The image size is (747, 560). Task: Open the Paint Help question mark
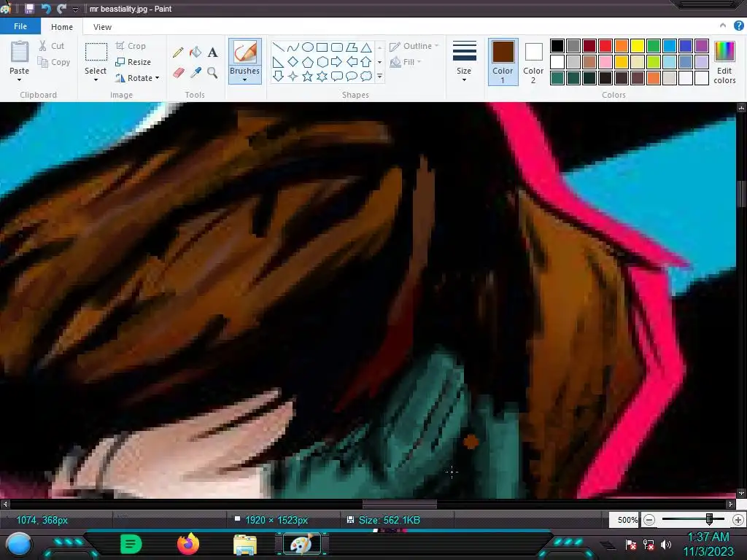point(738,26)
